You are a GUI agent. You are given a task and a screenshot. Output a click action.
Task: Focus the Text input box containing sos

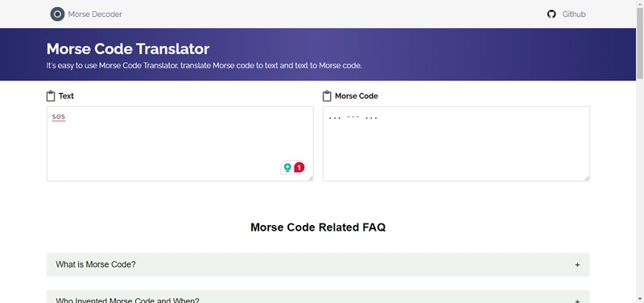tap(180, 144)
